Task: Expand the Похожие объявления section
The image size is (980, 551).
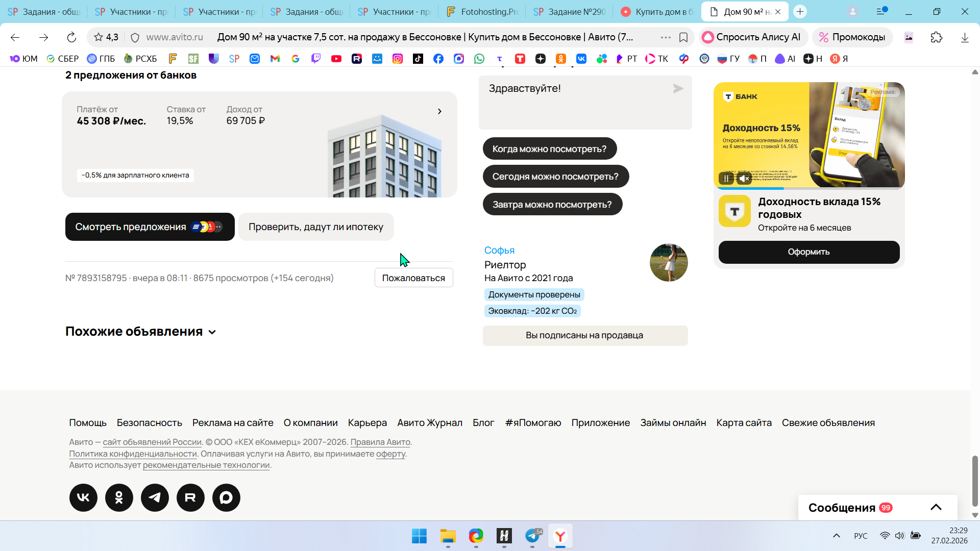Action: click(212, 332)
